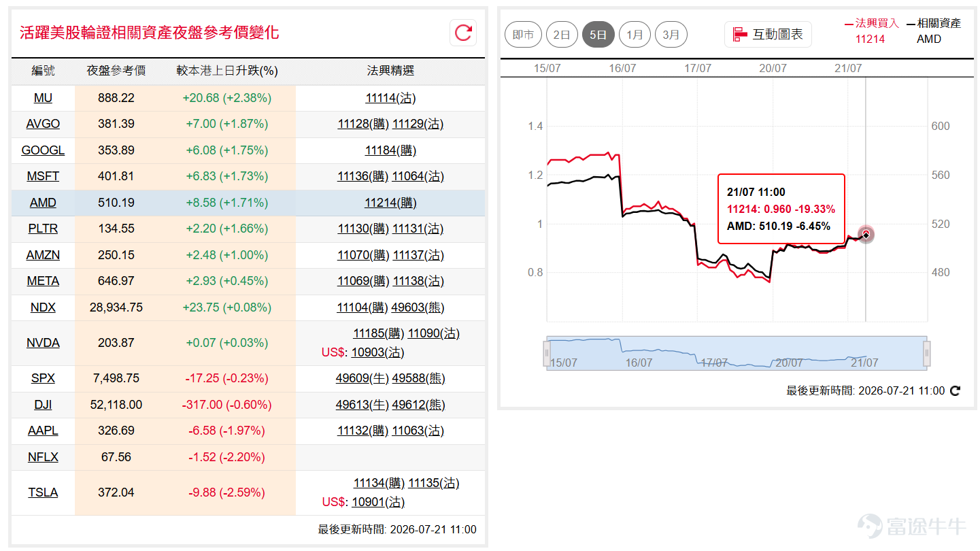The image size is (980, 551).
Task: Open the 互動圖表 interactive chart
Action: [768, 34]
